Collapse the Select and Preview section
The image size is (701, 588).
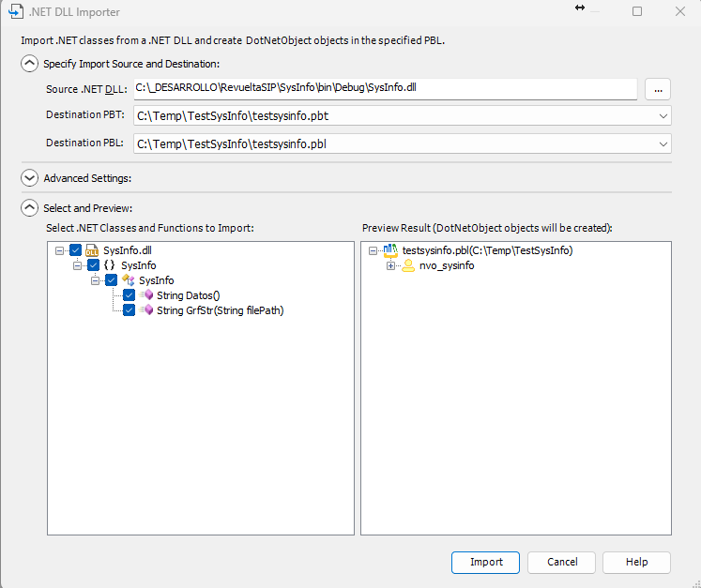click(29, 208)
